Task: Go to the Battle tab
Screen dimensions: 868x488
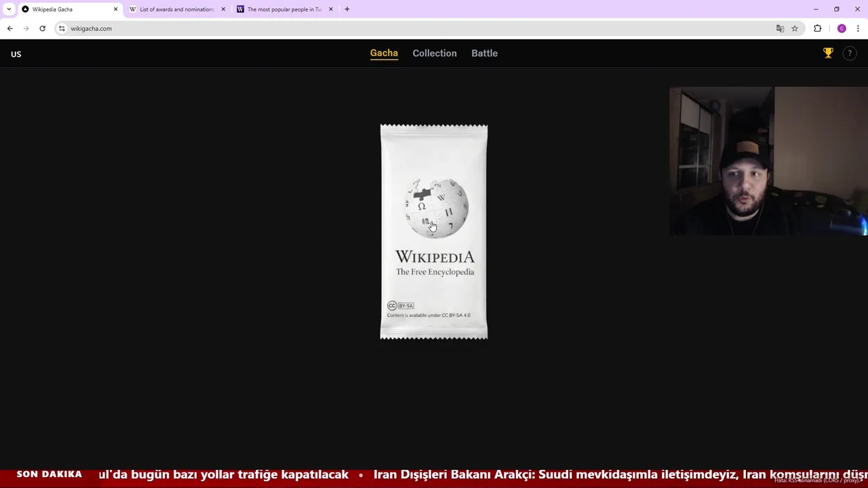Action: click(484, 53)
